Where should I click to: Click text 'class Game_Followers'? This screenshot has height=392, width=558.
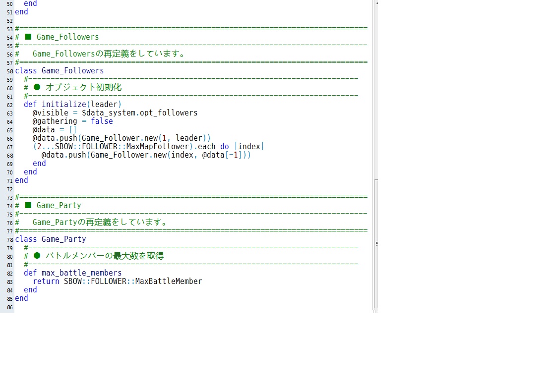click(x=60, y=71)
